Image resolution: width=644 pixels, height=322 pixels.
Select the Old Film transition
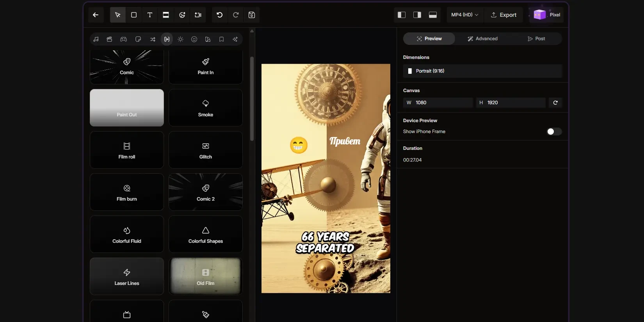(x=206, y=276)
